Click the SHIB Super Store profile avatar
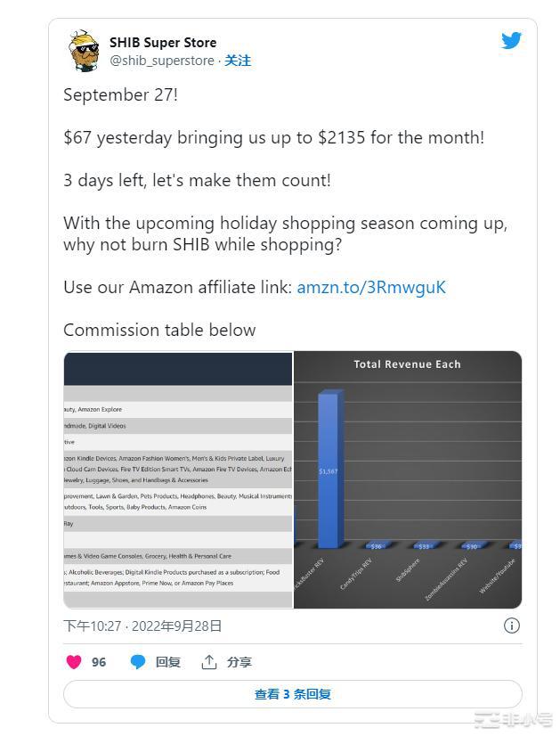The image size is (560, 736). (x=83, y=51)
